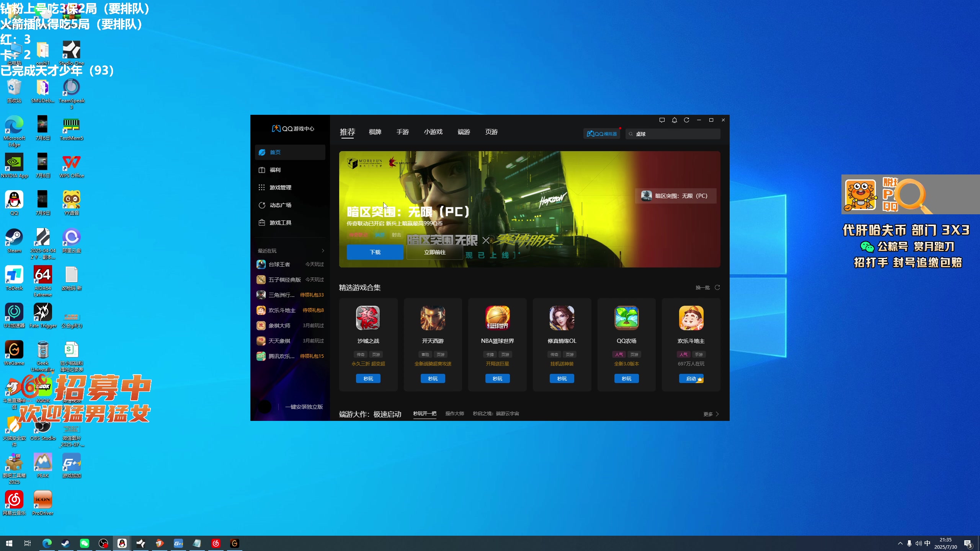Viewport: 980px width, 551px height.
Task: Switch to the 小游戏 tab
Action: tap(433, 132)
